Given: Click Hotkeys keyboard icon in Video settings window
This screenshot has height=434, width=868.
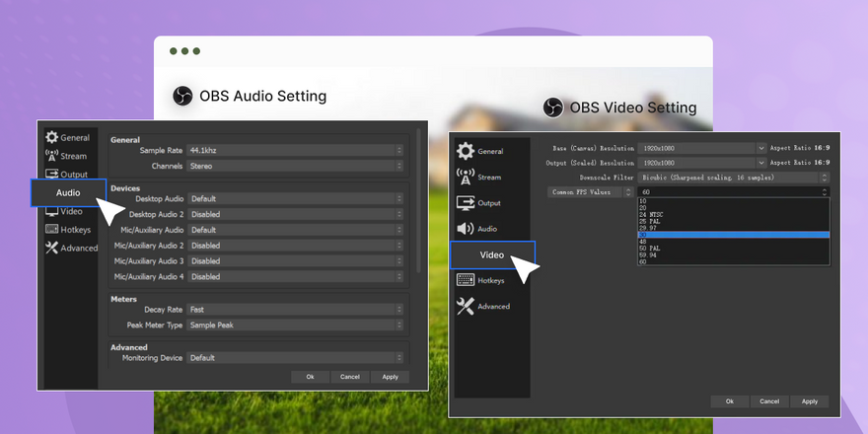Looking at the screenshot, I should coord(465,280).
